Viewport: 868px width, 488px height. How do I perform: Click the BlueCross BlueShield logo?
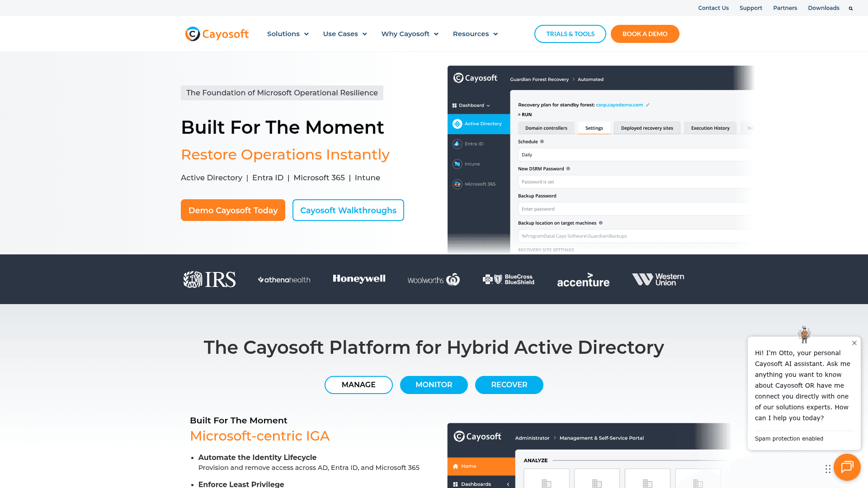(x=509, y=279)
